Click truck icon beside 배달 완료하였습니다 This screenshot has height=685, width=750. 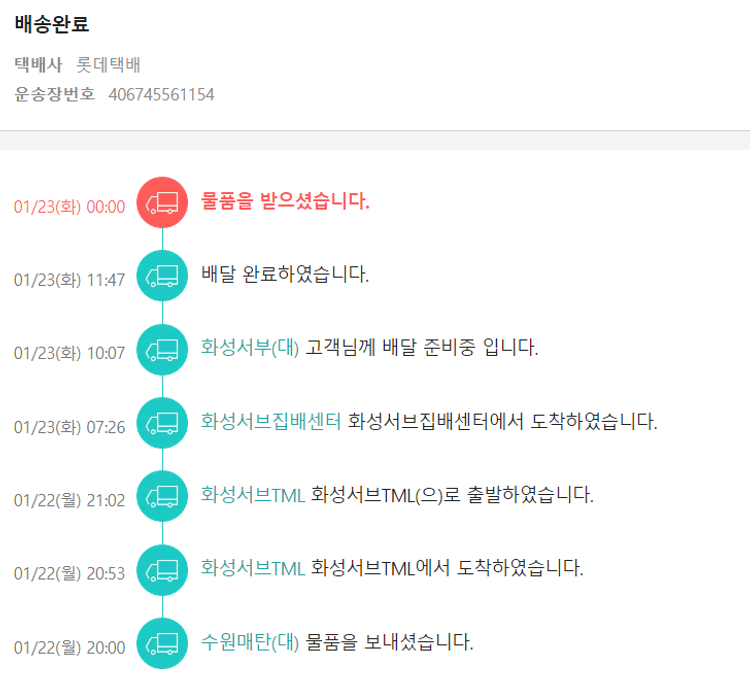pos(162,276)
